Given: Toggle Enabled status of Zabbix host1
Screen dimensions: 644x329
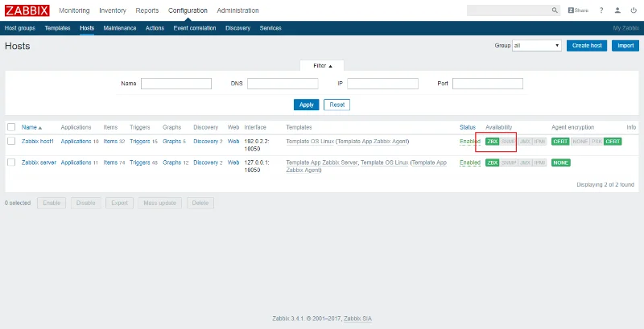Looking at the screenshot, I should [x=470, y=142].
